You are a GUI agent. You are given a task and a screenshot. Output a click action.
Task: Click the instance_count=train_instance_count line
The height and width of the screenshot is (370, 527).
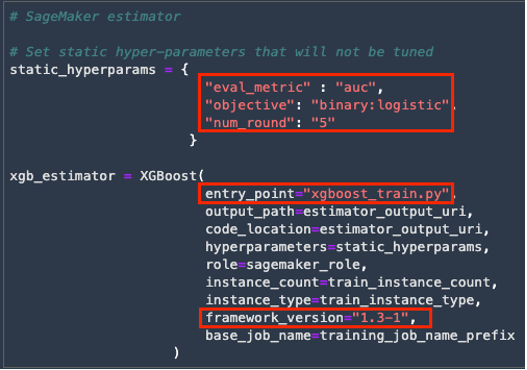[x=351, y=282]
